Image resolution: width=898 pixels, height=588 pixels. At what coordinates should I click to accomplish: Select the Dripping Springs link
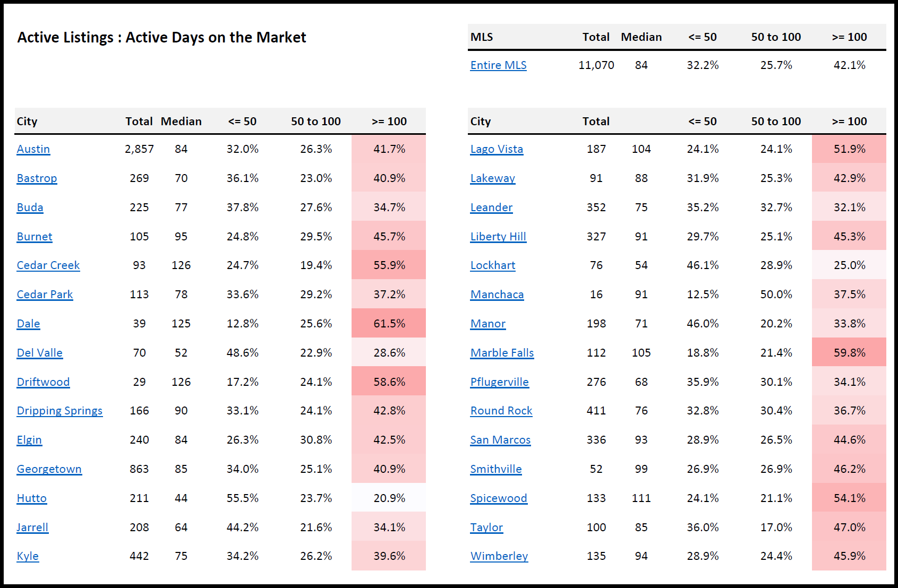tap(59, 411)
